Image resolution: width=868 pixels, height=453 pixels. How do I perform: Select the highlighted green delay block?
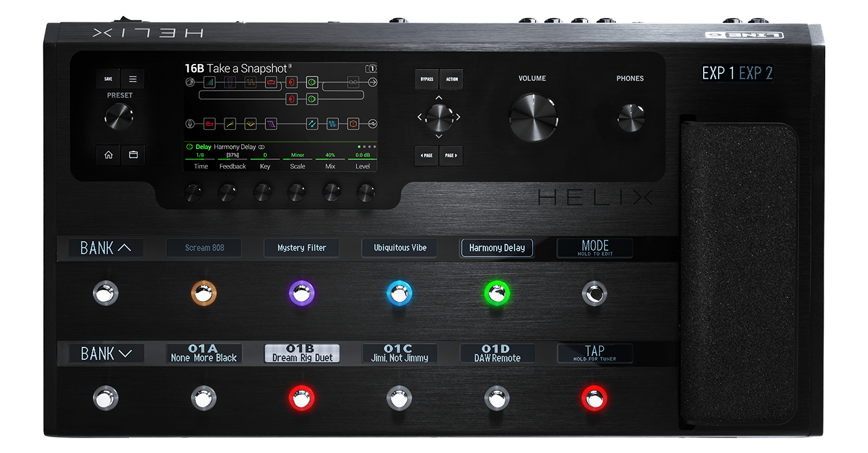[x=312, y=82]
